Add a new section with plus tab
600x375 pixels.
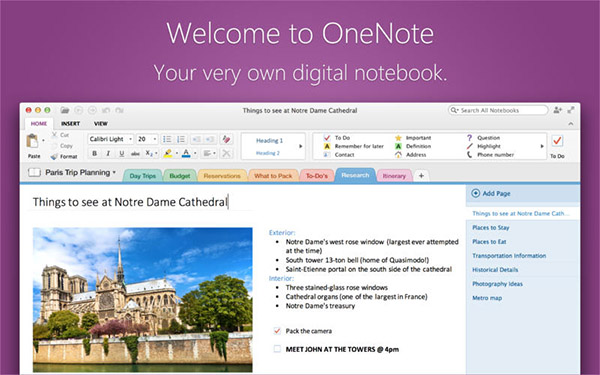[x=421, y=176]
